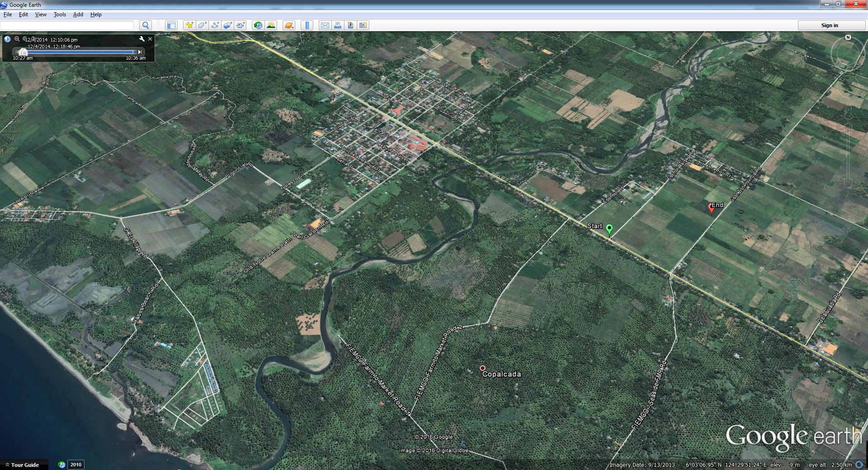Add a polygon with toolbar icon
The height and width of the screenshot is (470, 868).
point(202,25)
